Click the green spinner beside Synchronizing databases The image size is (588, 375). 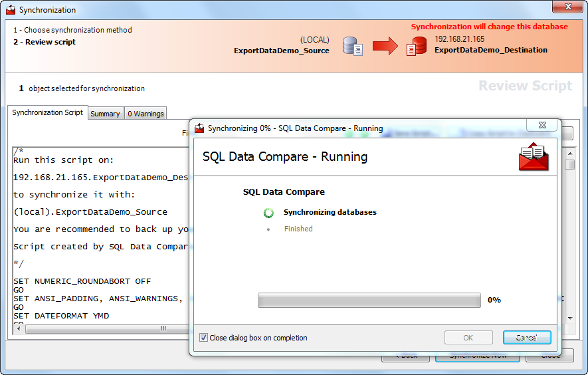pos(268,213)
